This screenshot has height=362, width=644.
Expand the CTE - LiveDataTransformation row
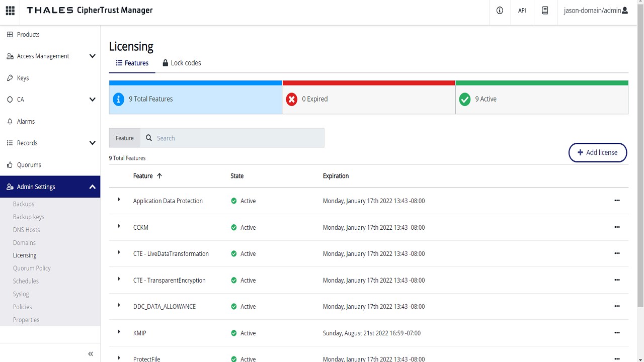[x=119, y=252]
